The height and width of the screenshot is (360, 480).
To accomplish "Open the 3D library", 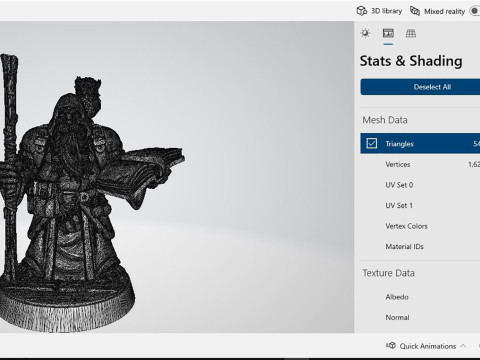I will pyautogui.click(x=379, y=11).
